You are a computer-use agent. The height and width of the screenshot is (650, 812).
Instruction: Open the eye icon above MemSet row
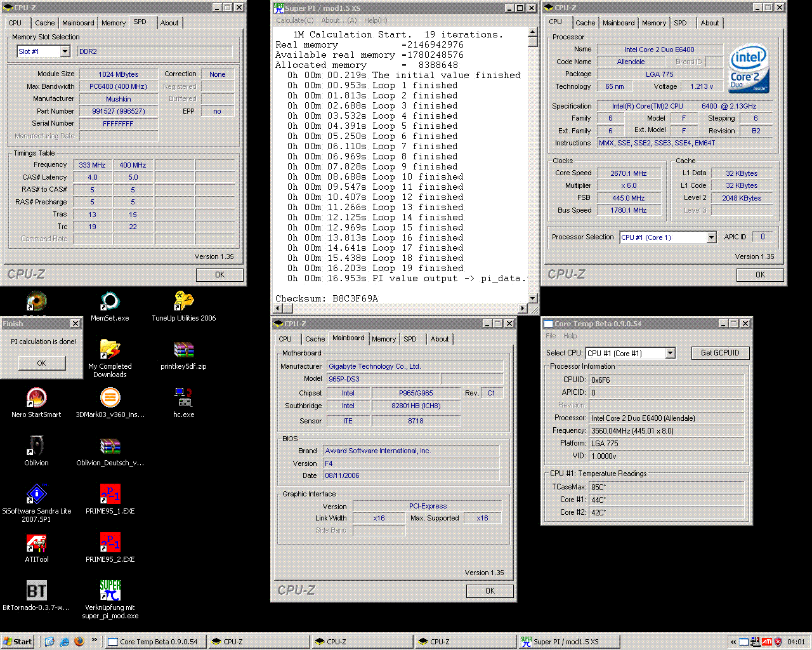coord(36,301)
